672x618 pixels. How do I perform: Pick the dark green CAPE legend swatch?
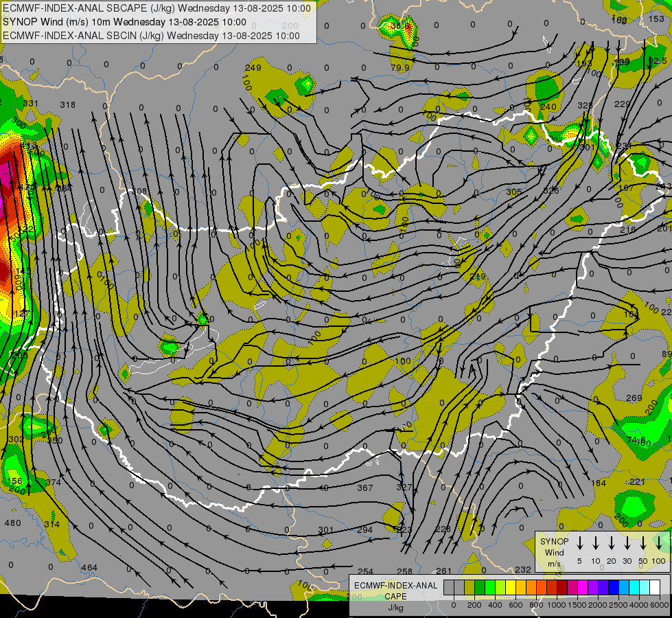[480, 588]
